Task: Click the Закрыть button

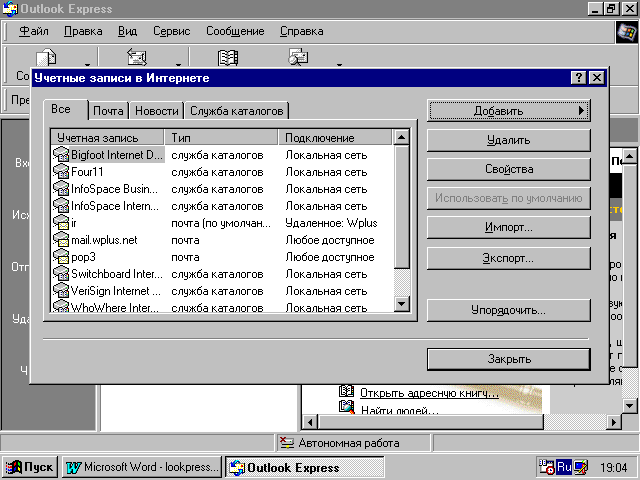Action: [x=509, y=359]
